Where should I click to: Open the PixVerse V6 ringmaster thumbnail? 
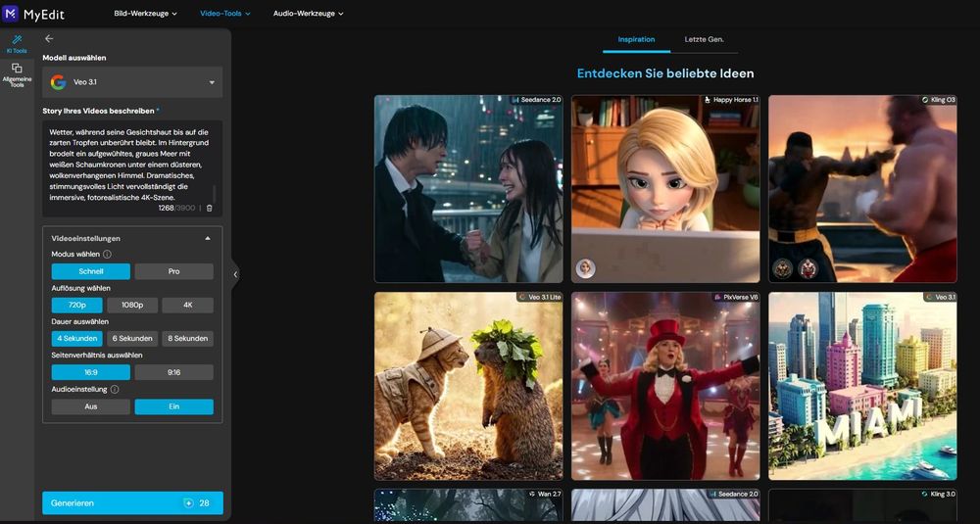[x=665, y=386]
